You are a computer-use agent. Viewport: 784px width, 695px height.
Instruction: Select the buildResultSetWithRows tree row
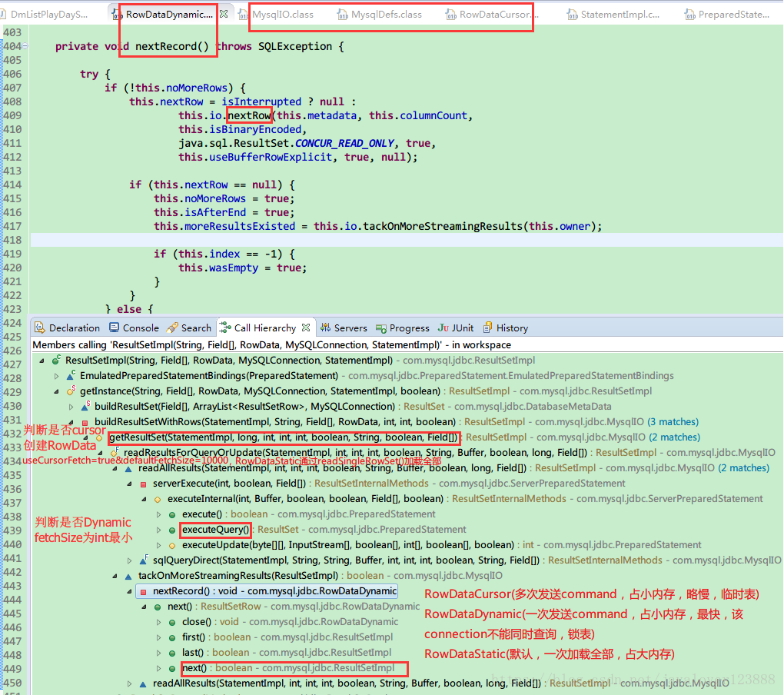(396, 422)
